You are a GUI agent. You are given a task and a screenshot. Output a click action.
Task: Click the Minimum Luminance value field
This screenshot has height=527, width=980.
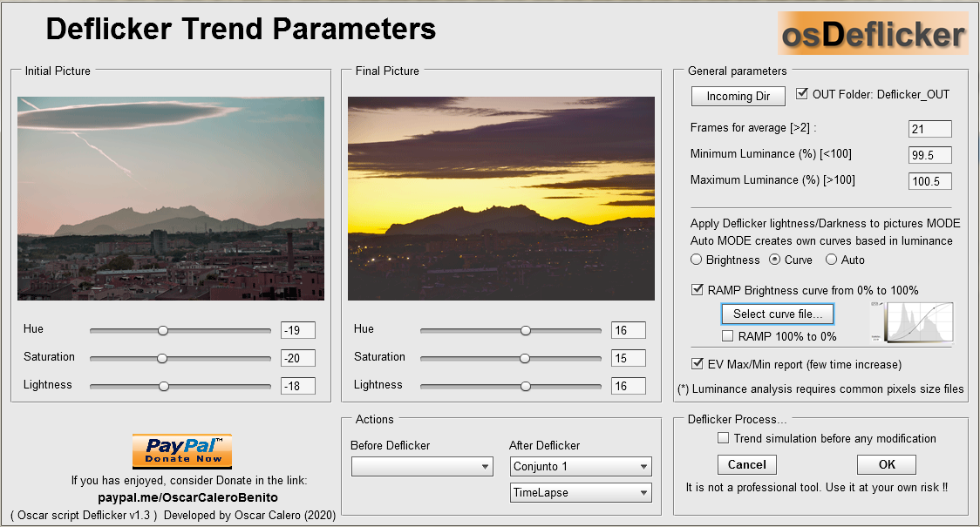click(930, 155)
